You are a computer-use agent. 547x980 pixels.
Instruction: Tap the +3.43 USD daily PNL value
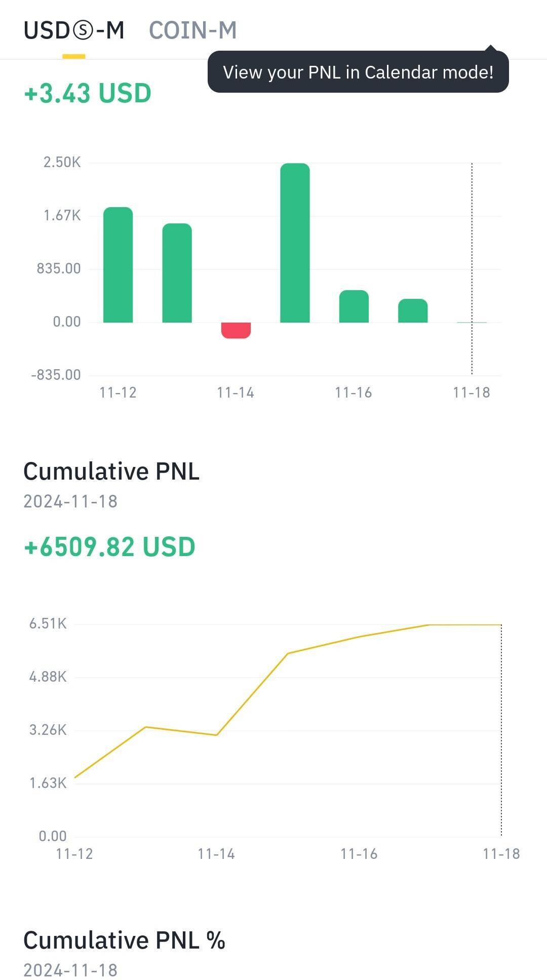(x=88, y=93)
